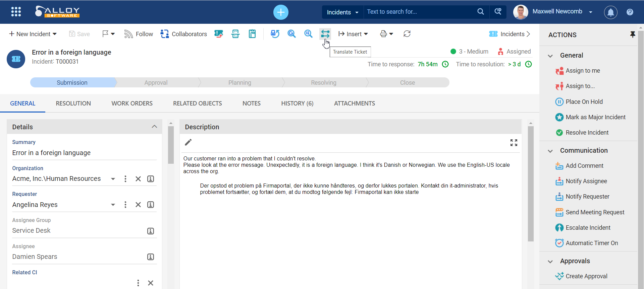644x289 pixels.
Task: Click Escalate Incident action
Action: click(x=583, y=228)
